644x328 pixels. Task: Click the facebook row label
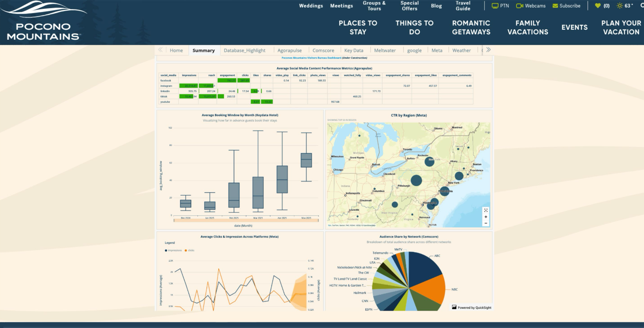point(166,80)
